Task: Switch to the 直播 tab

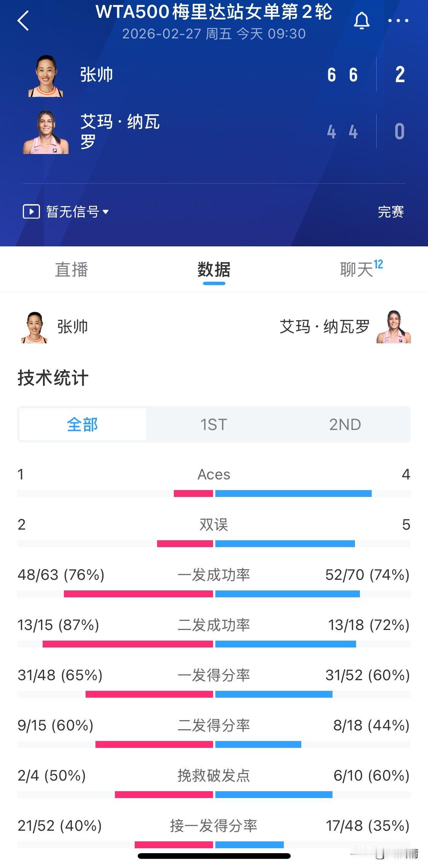Action: point(73,270)
